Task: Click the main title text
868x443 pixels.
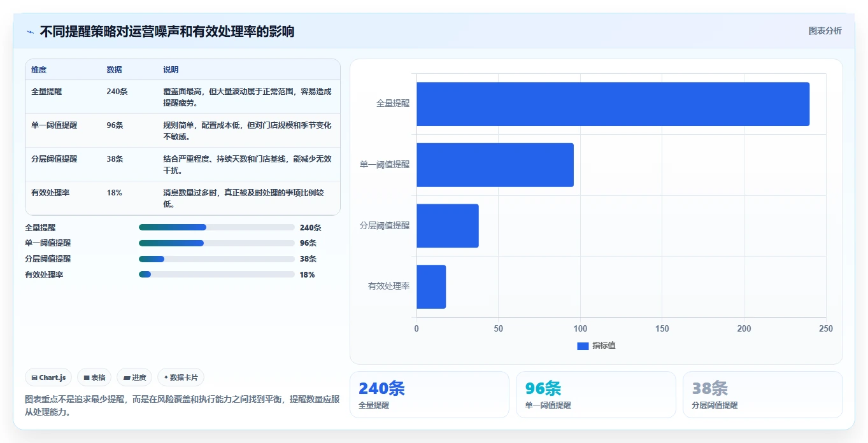Action: (167, 32)
